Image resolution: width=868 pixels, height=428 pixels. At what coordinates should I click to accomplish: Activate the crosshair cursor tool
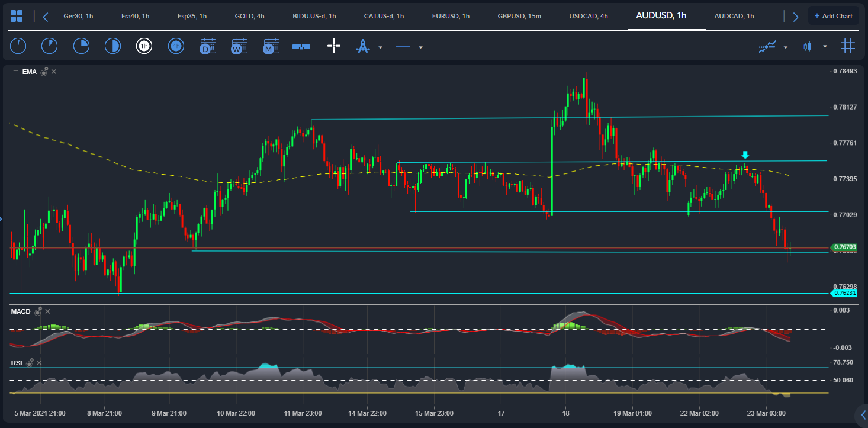[334, 46]
